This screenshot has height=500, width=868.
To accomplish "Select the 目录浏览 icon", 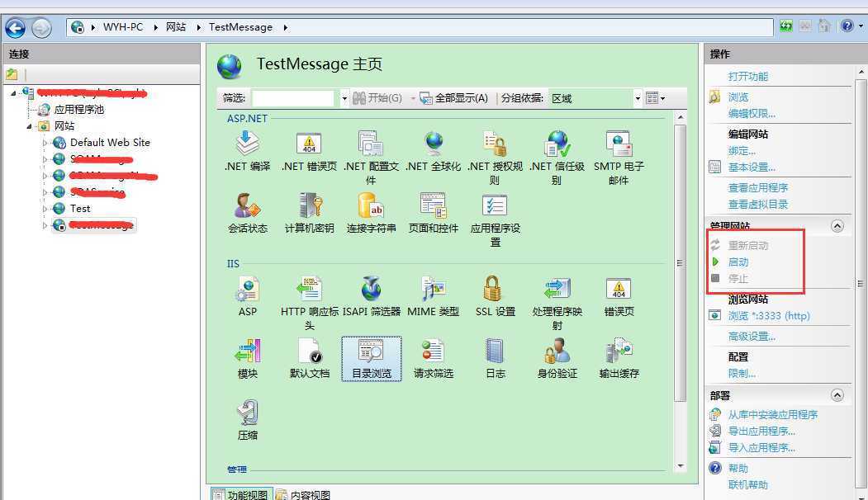I will [x=371, y=358].
